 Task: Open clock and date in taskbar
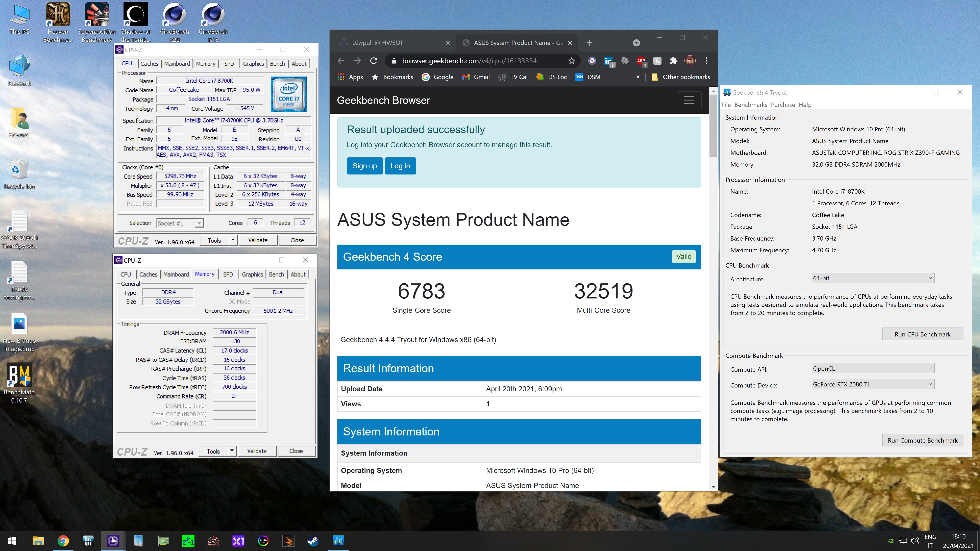[958, 541]
